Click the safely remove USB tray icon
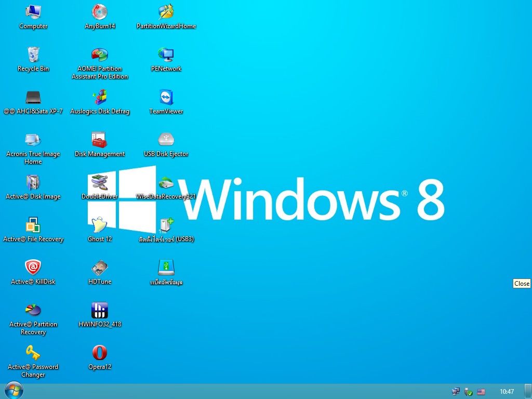This screenshot has width=532, height=399. coord(467,391)
